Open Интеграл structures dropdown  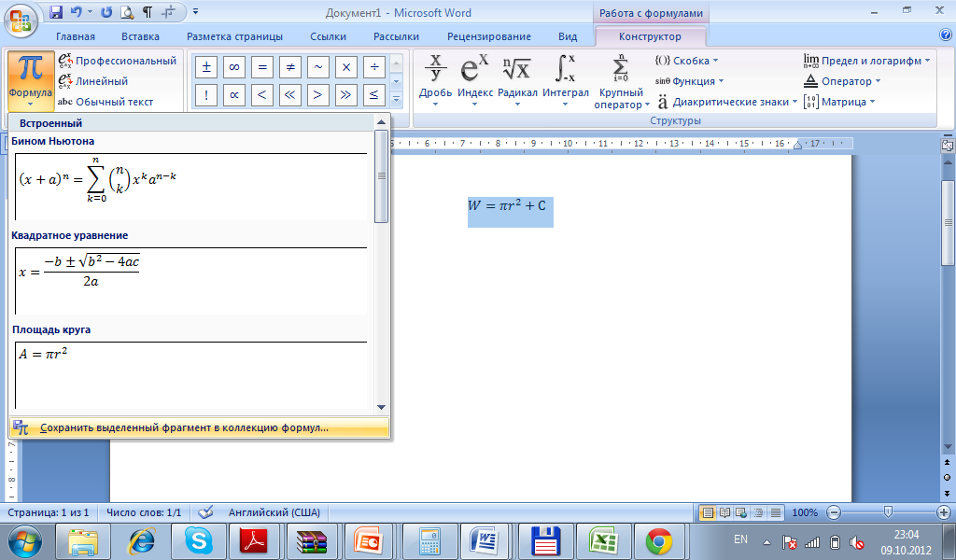click(565, 81)
